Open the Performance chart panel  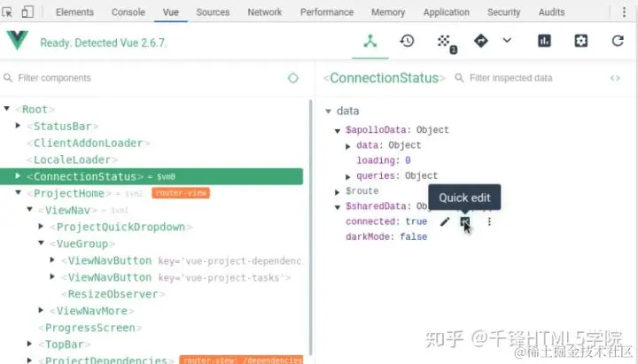(544, 41)
